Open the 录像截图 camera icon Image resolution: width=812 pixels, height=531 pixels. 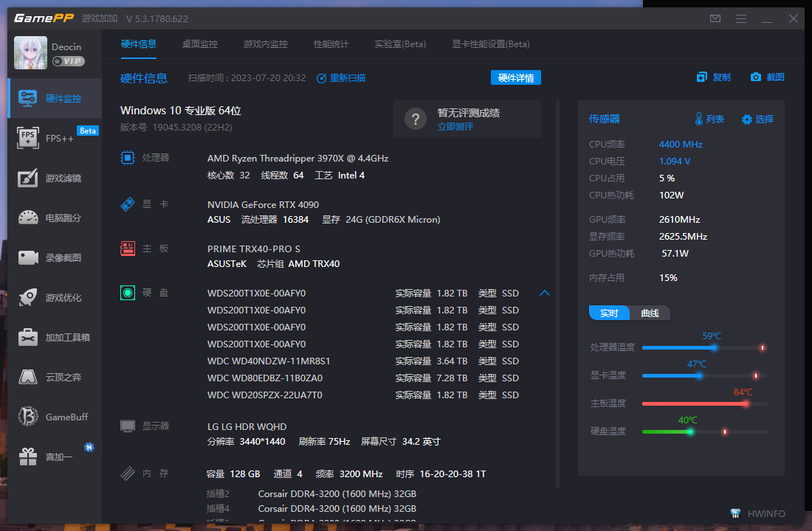(28, 257)
